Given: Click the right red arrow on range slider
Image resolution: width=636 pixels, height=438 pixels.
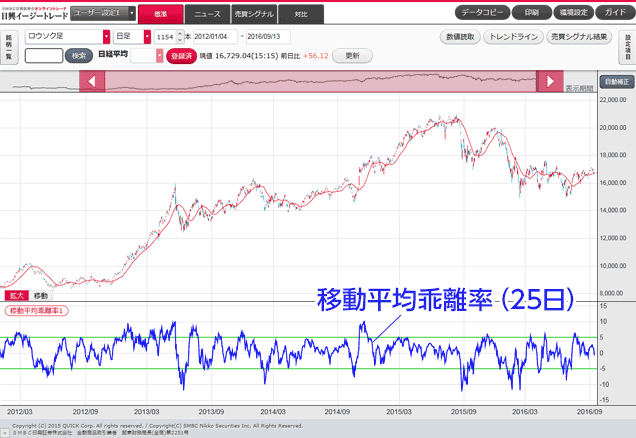Looking at the screenshot, I should click(x=550, y=82).
